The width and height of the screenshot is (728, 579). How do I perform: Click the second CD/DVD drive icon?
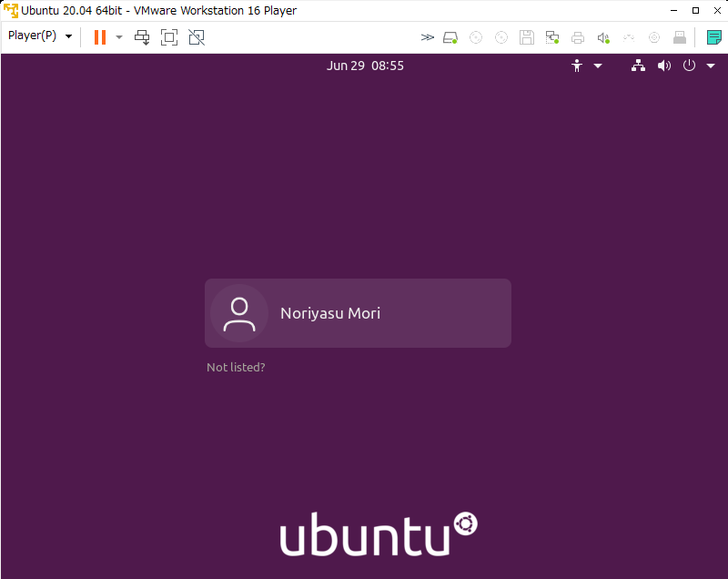pyautogui.click(x=501, y=37)
